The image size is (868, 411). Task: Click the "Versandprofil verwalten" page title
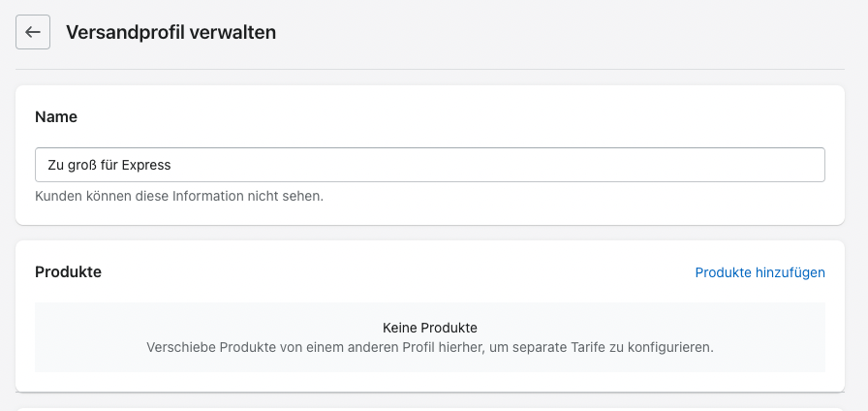(170, 32)
